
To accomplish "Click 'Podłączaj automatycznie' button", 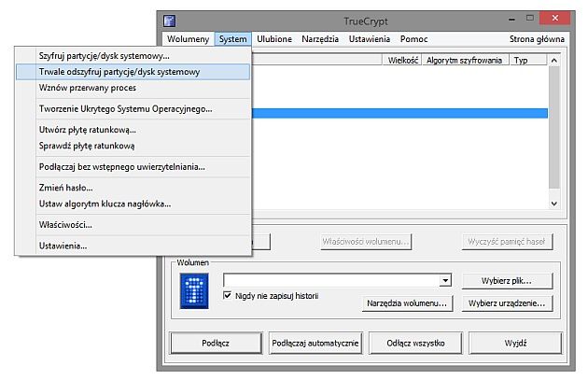I will [x=315, y=343].
